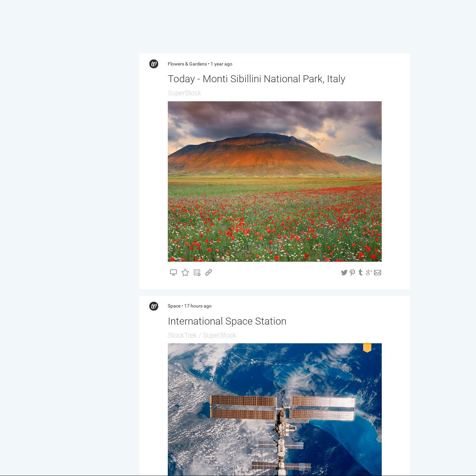The width and height of the screenshot is (476, 476).
Task: Open the Flowers & Gardens category
Action: coord(187,64)
